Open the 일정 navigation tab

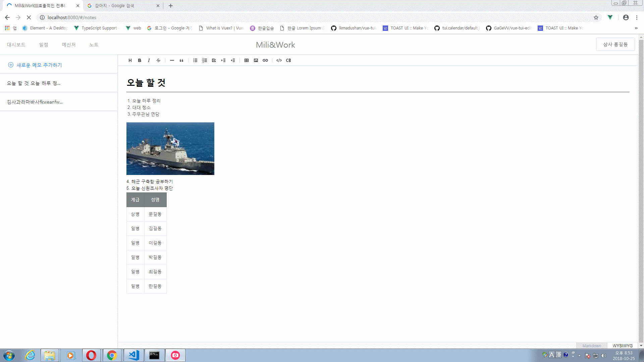44,45
